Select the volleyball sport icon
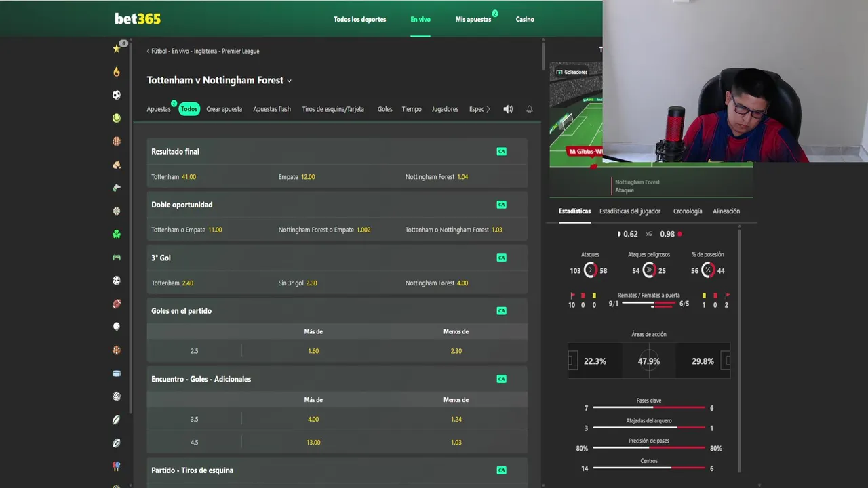 pos(117,396)
